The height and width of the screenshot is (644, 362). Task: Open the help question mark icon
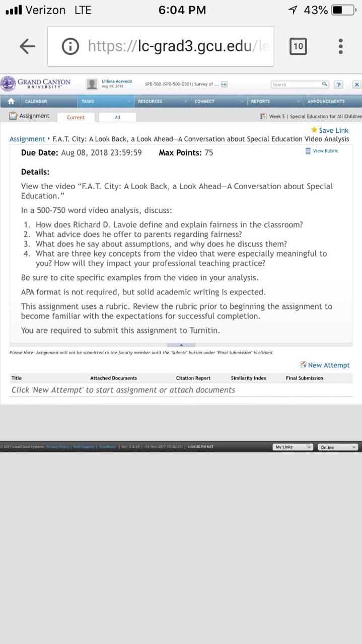coord(339,85)
